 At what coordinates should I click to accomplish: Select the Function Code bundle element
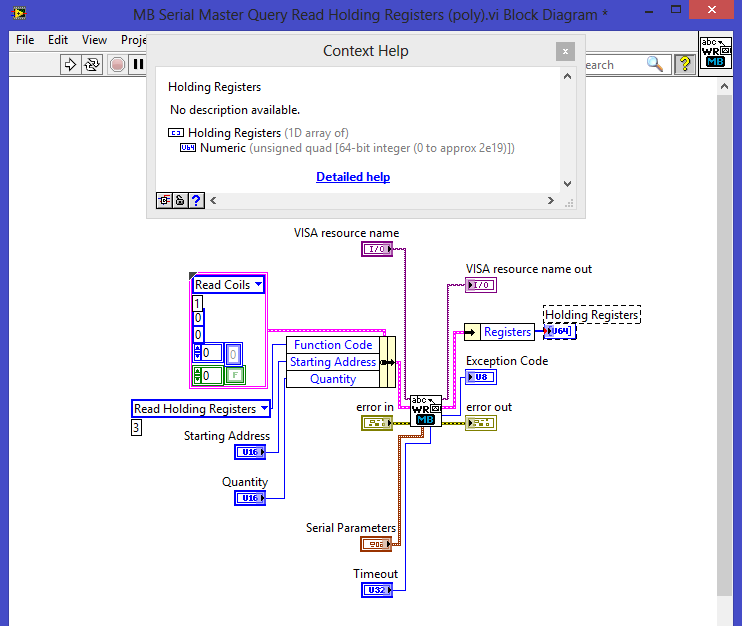332,345
